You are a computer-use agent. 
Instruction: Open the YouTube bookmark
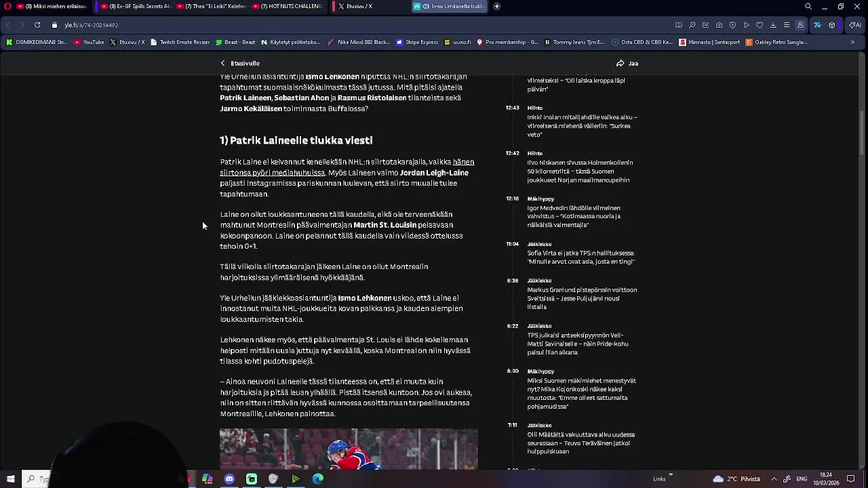click(89, 42)
